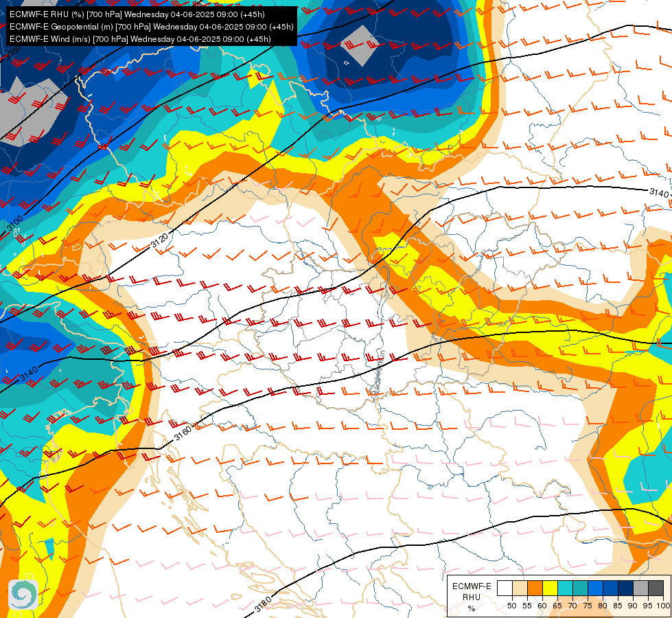Click the legend title ECMWF-E
Screen dimensions: 672x618
472,586
